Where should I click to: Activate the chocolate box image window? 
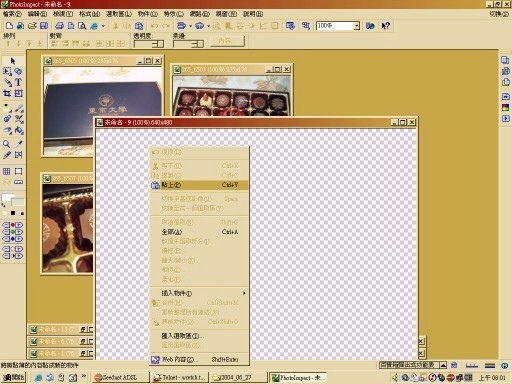(x=232, y=69)
